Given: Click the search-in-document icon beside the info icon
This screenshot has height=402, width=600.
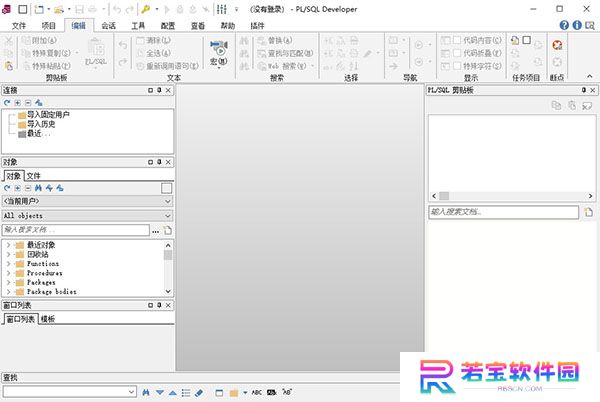Looking at the screenshot, I should (x=590, y=26).
